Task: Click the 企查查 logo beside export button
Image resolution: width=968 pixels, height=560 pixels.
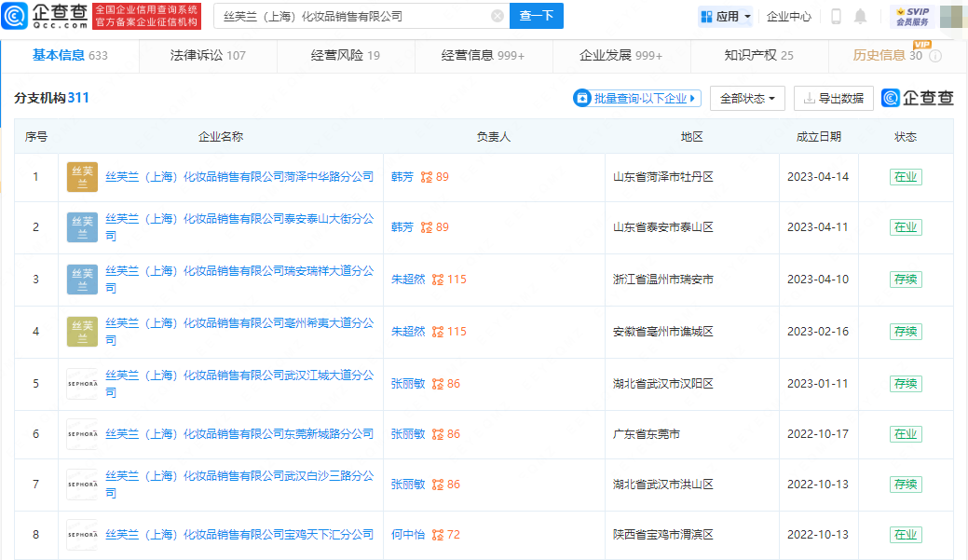Action: tap(918, 98)
